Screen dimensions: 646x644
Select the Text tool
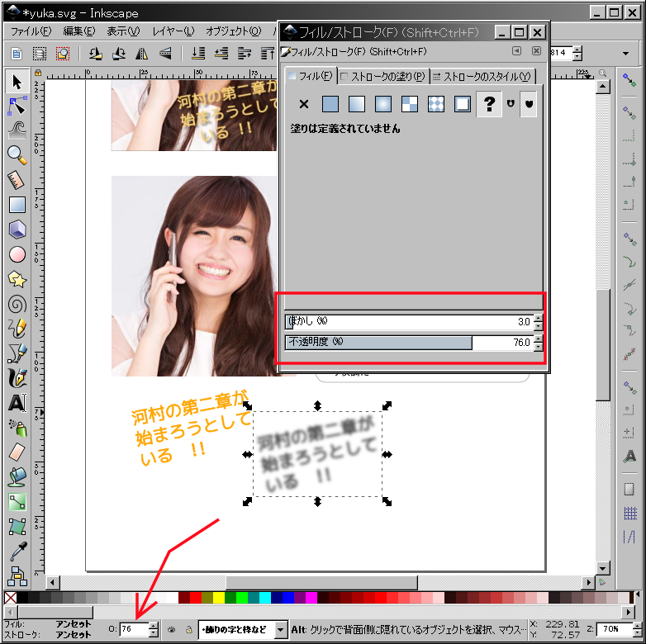(17, 402)
